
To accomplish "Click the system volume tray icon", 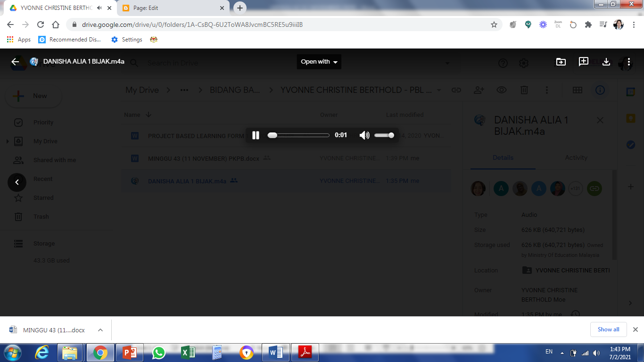I will click(x=596, y=353).
